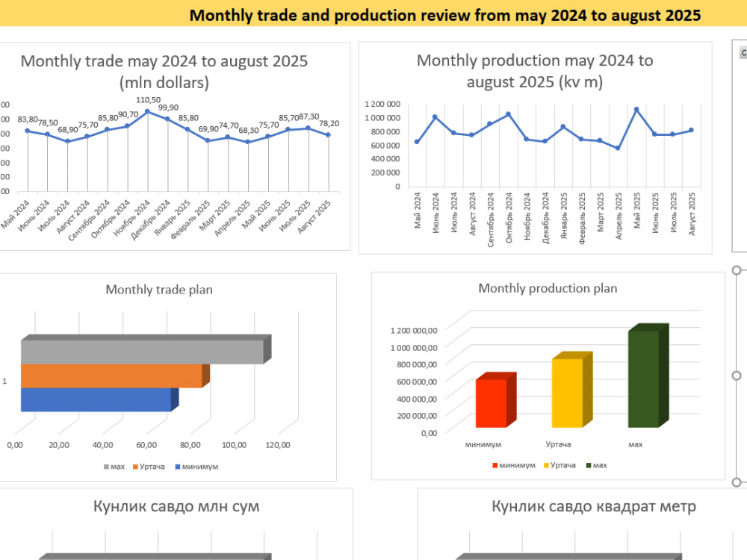Click the '600 000' axis value in production line chart
Viewport: 747px width, 560px height.
click(385, 146)
